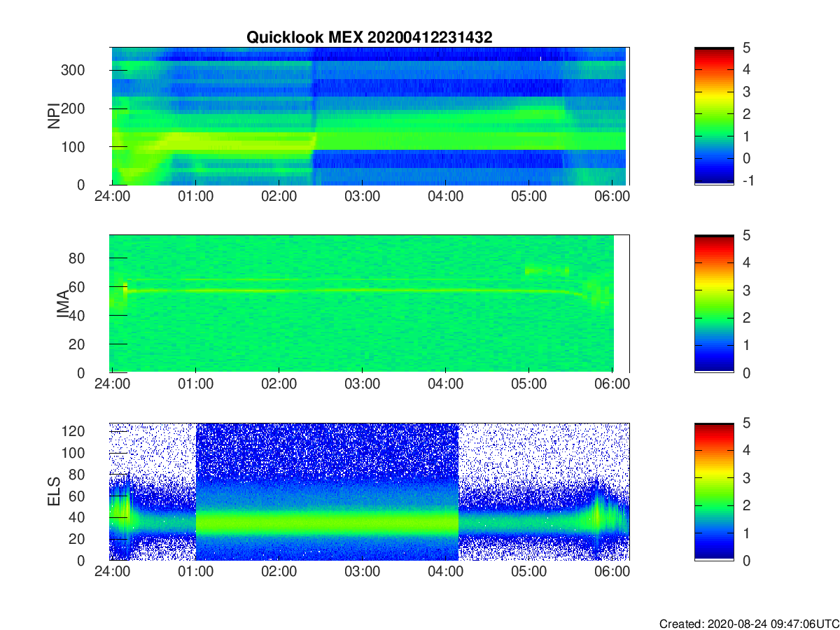Click the 03:00 time tick under IMA panel

(362, 384)
